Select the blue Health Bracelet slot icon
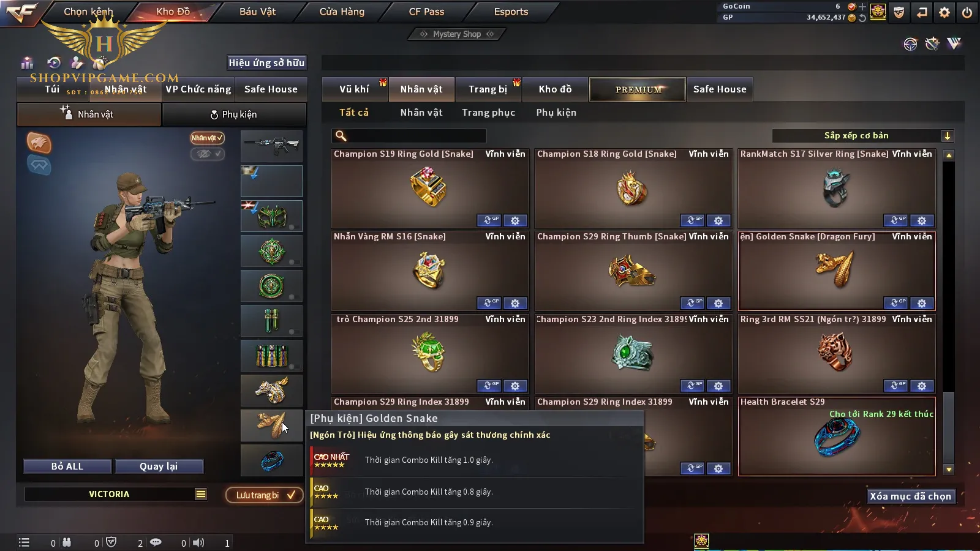This screenshot has width=980, height=551. (271, 460)
